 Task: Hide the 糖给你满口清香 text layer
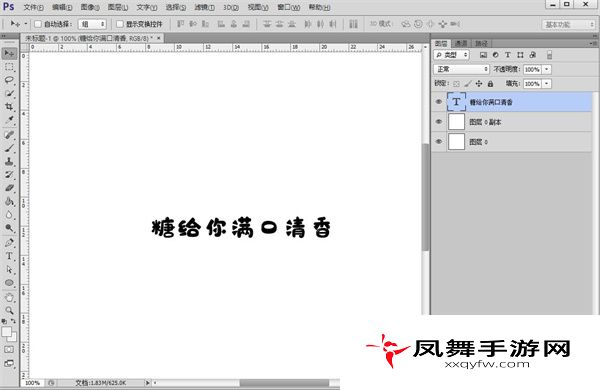439,102
